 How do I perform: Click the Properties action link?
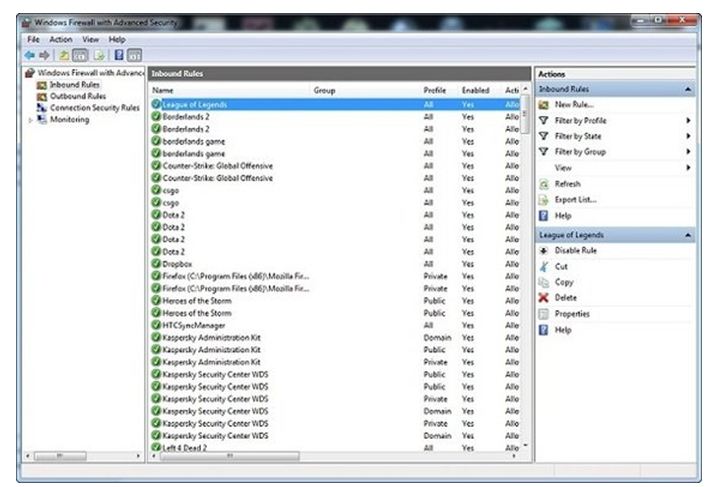point(572,314)
